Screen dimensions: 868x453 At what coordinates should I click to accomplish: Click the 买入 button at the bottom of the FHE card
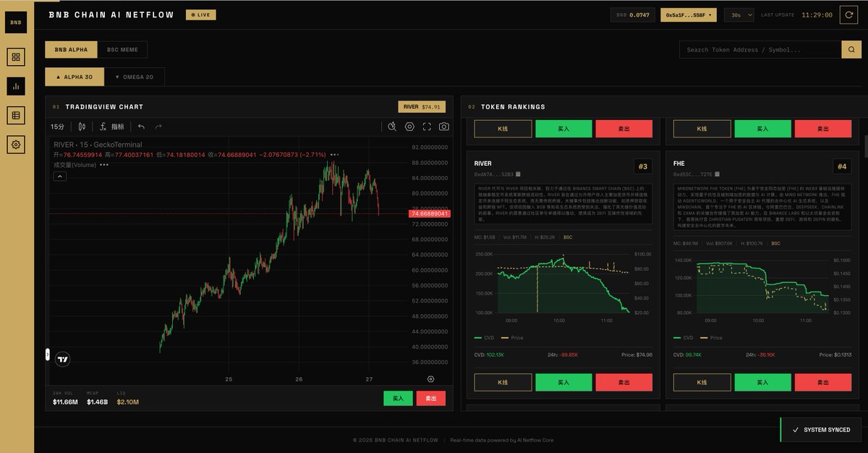point(762,382)
